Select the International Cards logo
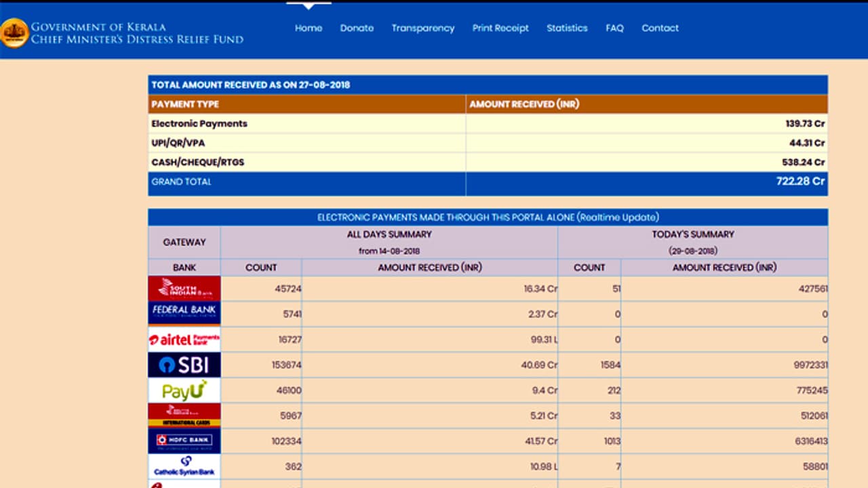 point(184,415)
